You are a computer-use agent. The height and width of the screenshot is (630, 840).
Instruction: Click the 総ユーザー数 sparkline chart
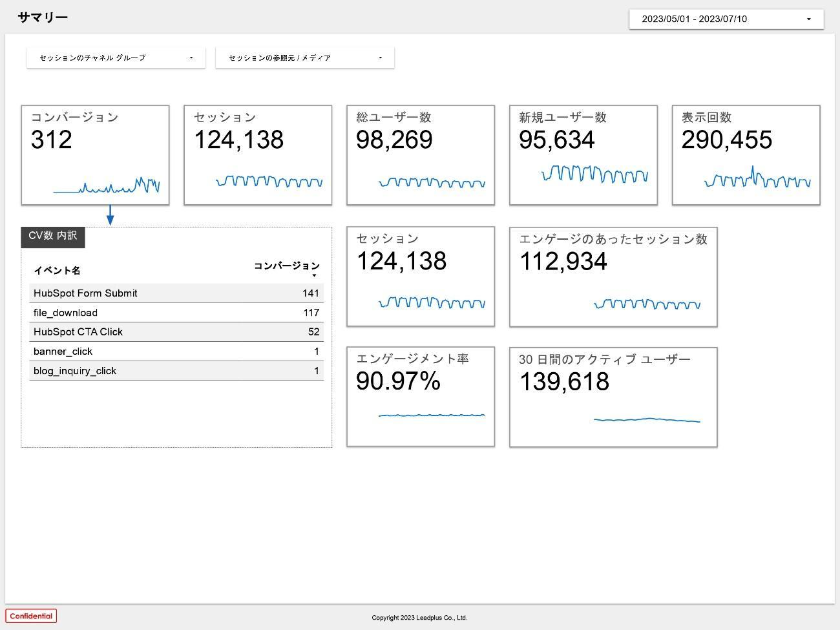coord(432,183)
